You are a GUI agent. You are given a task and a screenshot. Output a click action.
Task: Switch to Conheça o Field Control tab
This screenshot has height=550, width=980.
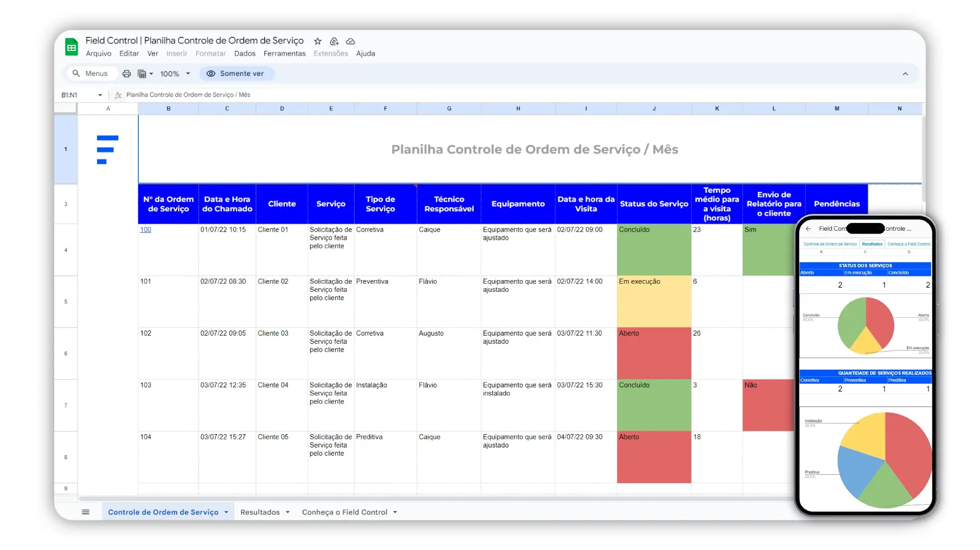345,512
